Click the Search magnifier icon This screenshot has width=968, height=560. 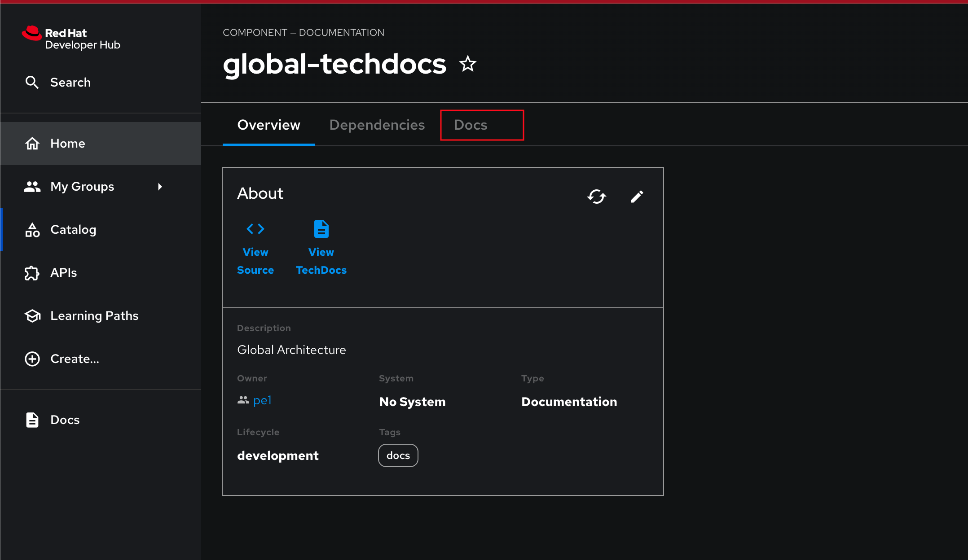32,83
